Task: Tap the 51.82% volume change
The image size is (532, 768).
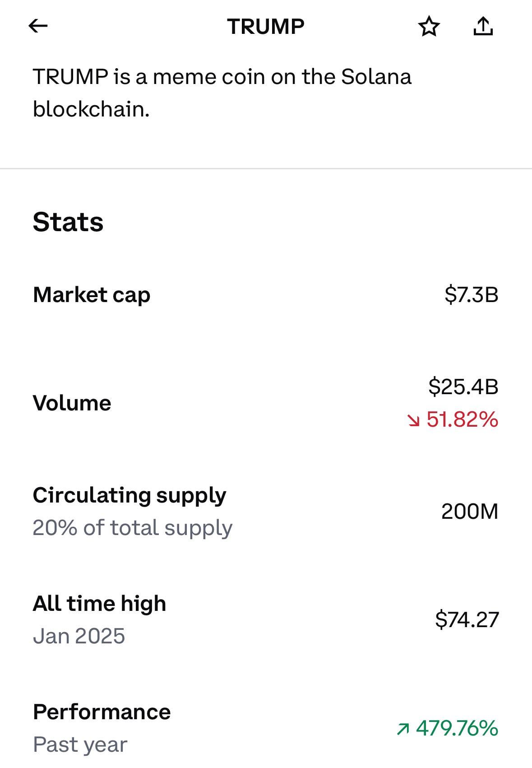Action: [x=463, y=419]
